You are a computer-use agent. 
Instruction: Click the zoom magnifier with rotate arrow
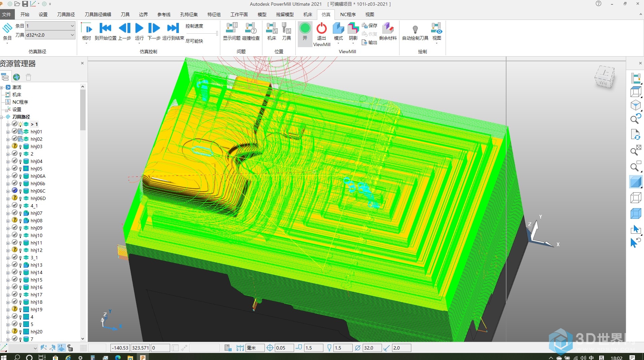pyautogui.click(x=635, y=119)
